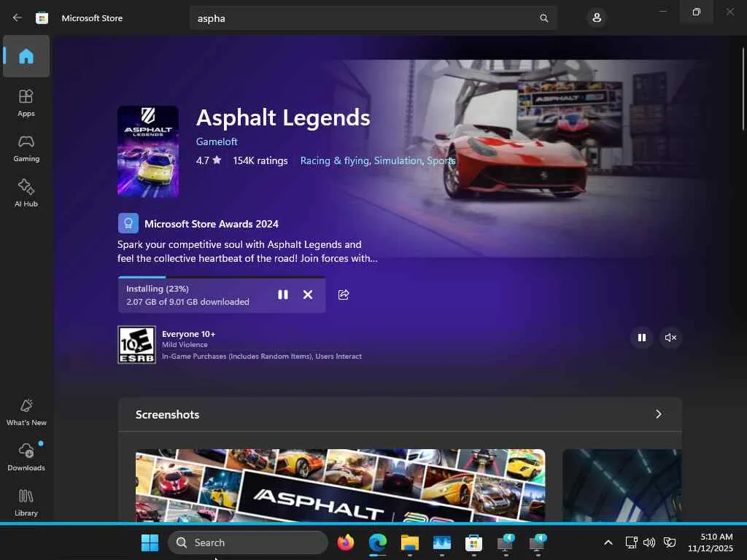Open the second dark screenshot
The image size is (747, 560).
(x=622, y=485)
